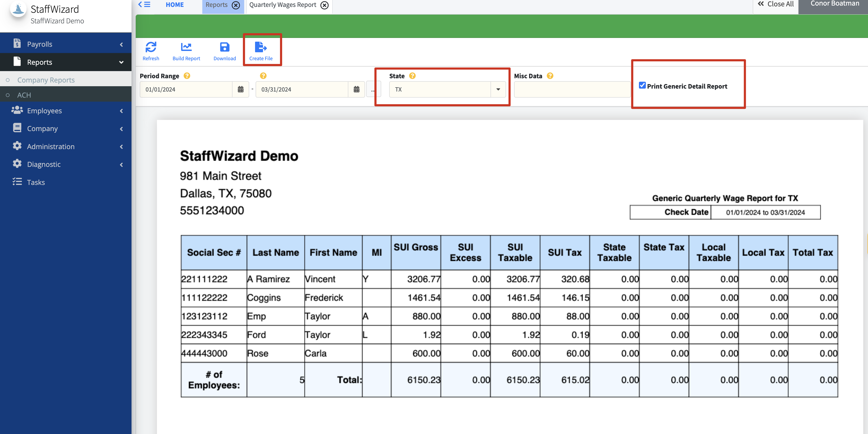The width and height of the screenshot is (868, 434).
Task: Open Company Reports in the sidebar
Action: pyautogui.click(x=46, y=80)
